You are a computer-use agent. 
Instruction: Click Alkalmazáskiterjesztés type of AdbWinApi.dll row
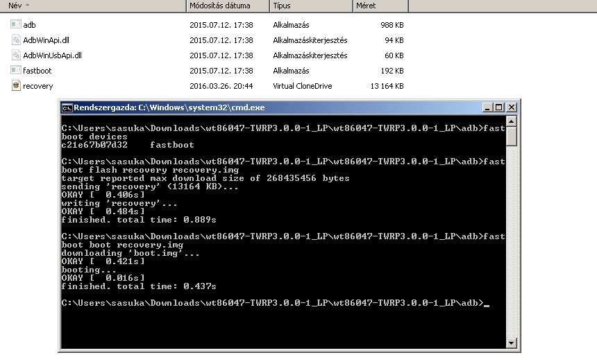coord(310,40)
